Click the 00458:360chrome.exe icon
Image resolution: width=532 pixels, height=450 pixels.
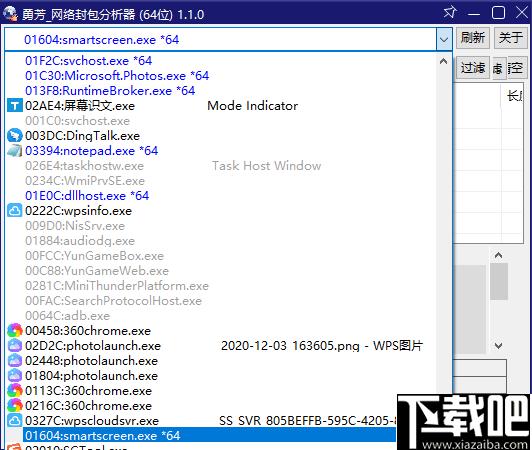15,331
